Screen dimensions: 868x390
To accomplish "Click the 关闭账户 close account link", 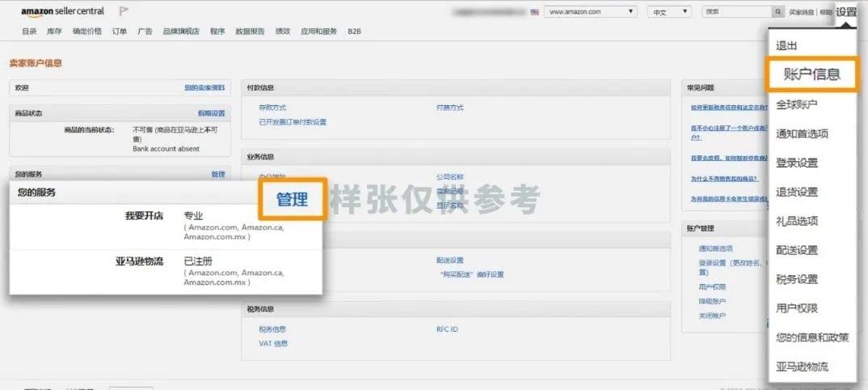I will pyautogui.click(x=712, y=316).
